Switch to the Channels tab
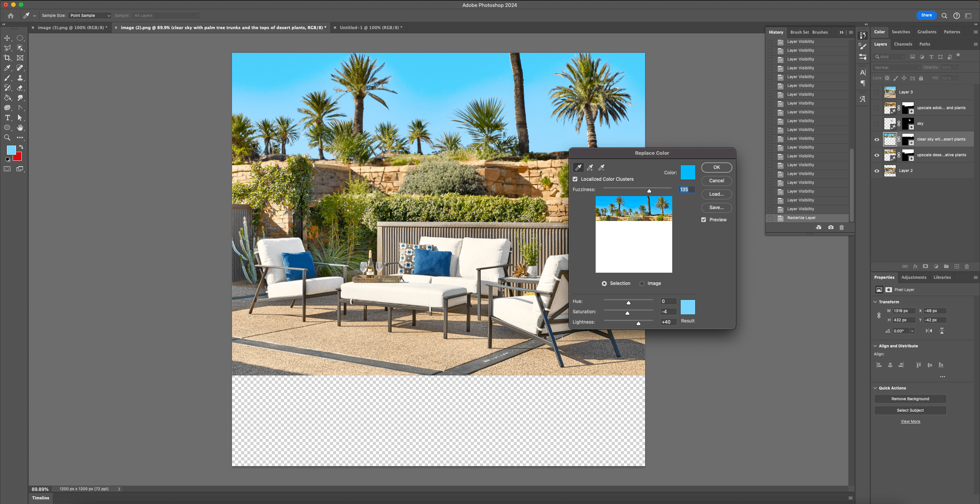This screenshot has width=980, height=504. coord(903,44)
